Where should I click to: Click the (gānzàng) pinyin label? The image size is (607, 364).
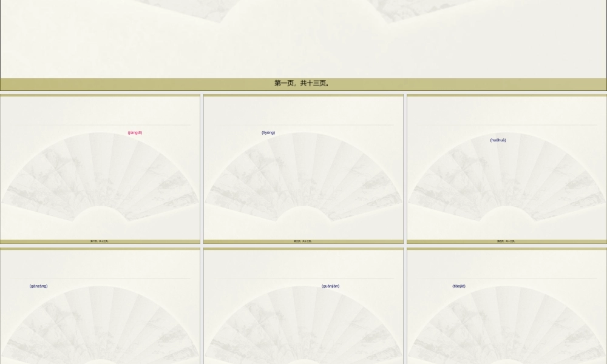point(38,286)
